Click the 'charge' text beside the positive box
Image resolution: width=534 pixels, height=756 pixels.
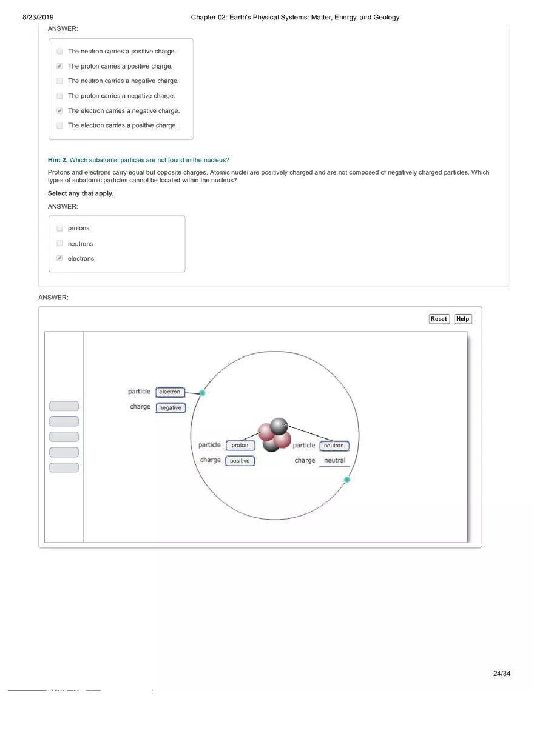[211, 460]
